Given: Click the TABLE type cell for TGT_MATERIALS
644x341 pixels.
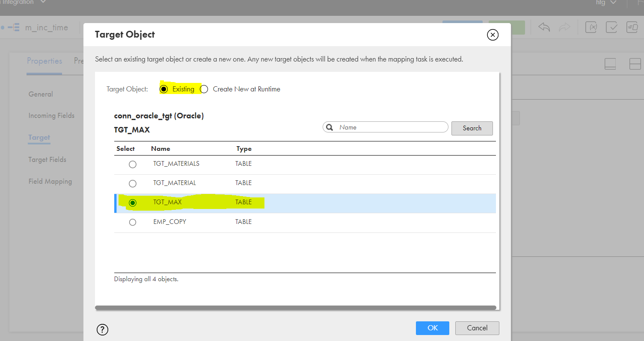Looking at the screenshot, I should pyautogui.click(x=243, y=164).
